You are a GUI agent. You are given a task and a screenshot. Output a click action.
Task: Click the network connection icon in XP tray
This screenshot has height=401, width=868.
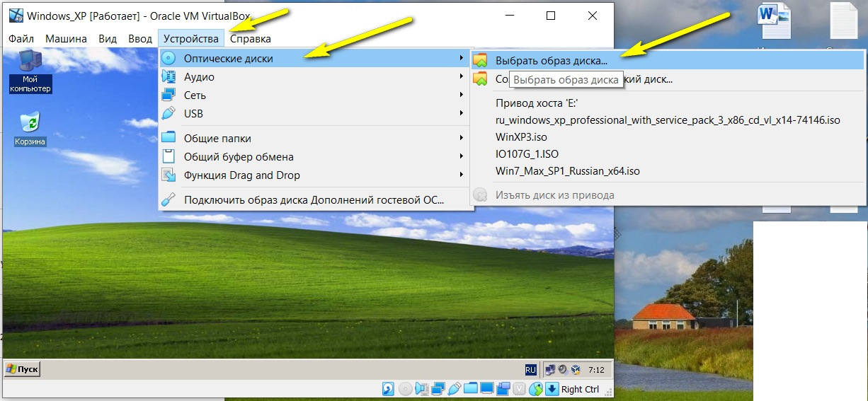pos(549,370)
